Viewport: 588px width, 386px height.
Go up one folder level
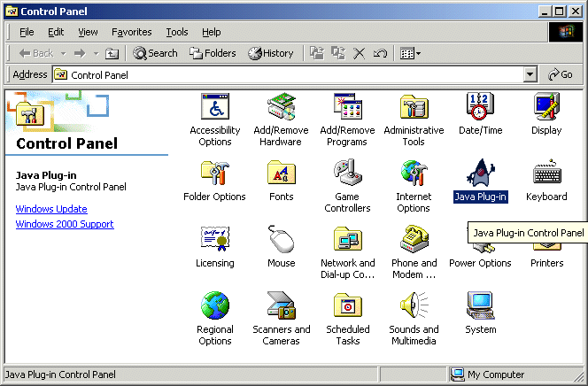pos(112,54)
